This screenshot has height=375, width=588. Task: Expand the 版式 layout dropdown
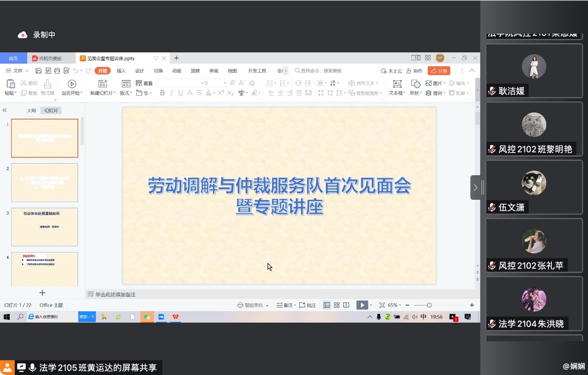click(x=127, y=93)
